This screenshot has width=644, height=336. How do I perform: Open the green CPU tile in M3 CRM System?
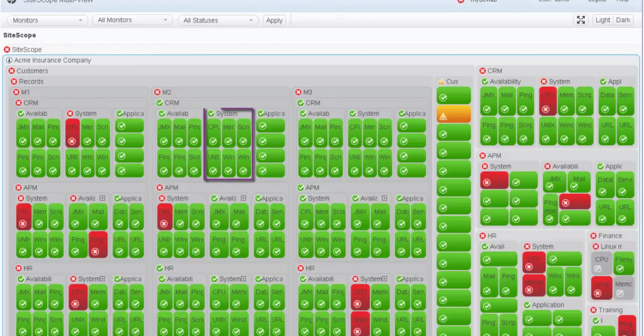[355, 133]
